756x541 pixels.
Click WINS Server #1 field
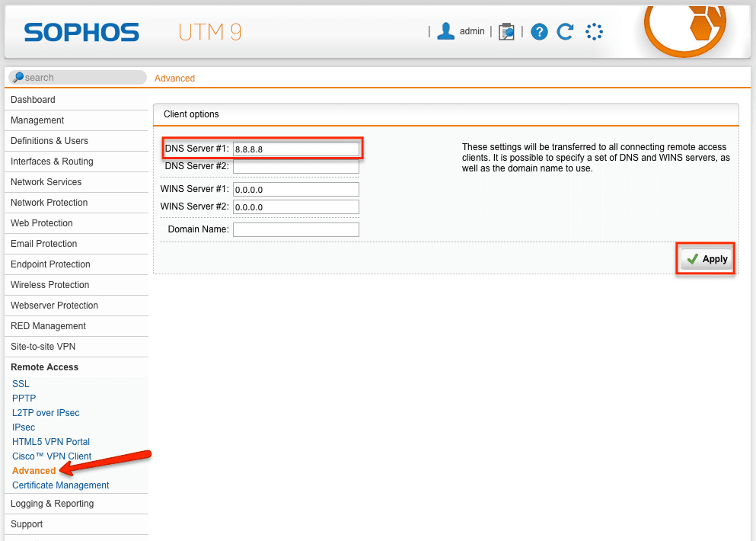(x=296, y=190)
